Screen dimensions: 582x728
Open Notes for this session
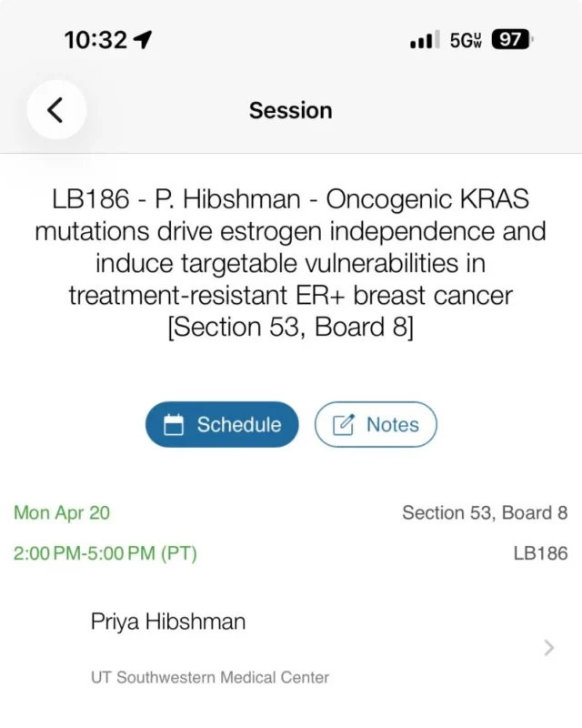point(376,423)
